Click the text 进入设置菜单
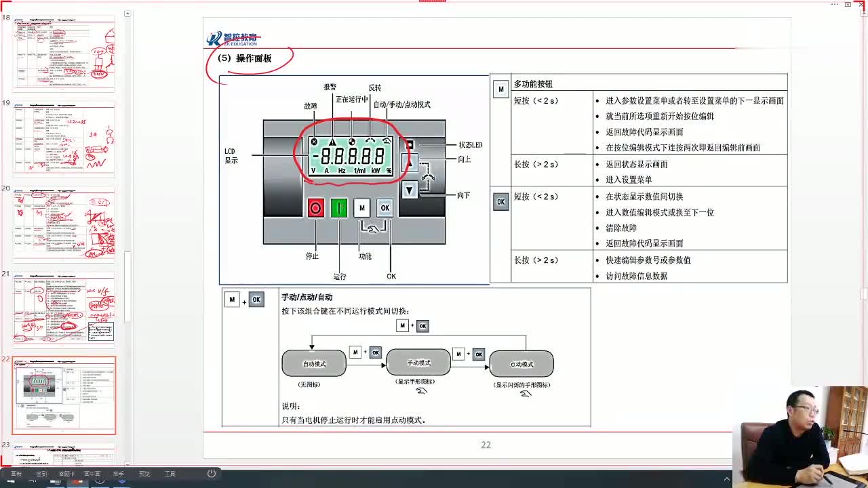Screen dimensions: 868x488 click(x=629, y=180)
